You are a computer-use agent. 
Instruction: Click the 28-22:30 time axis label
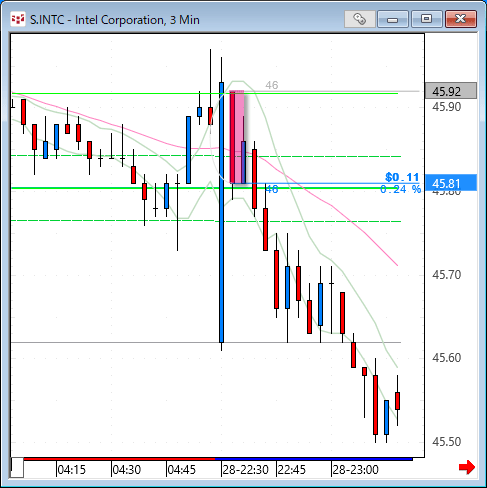pyautogui.click(x=245, y=470)
